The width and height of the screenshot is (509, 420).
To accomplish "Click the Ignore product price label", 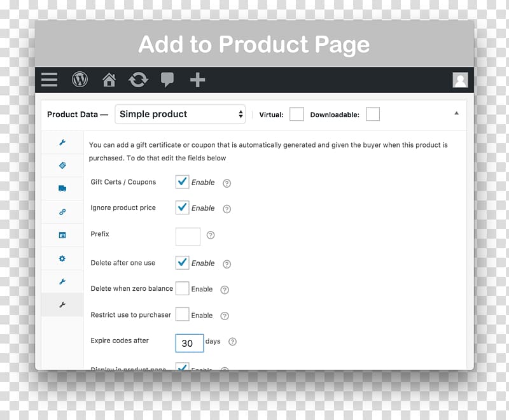I will click(123, 207).
